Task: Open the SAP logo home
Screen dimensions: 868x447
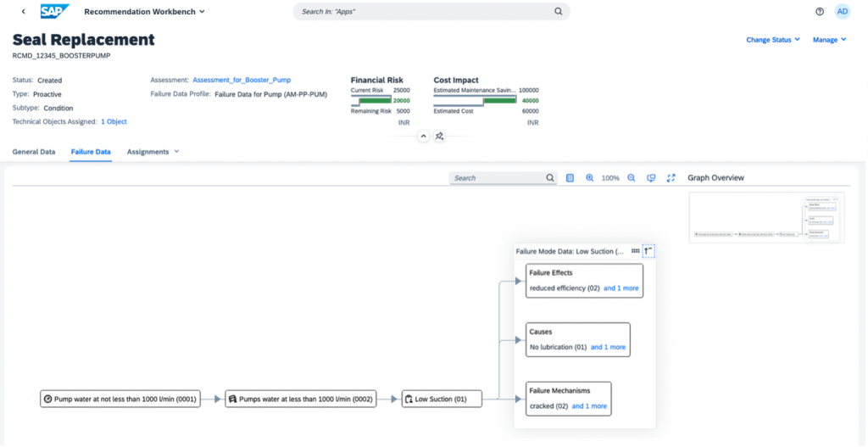Action: [x=55, y=11]
